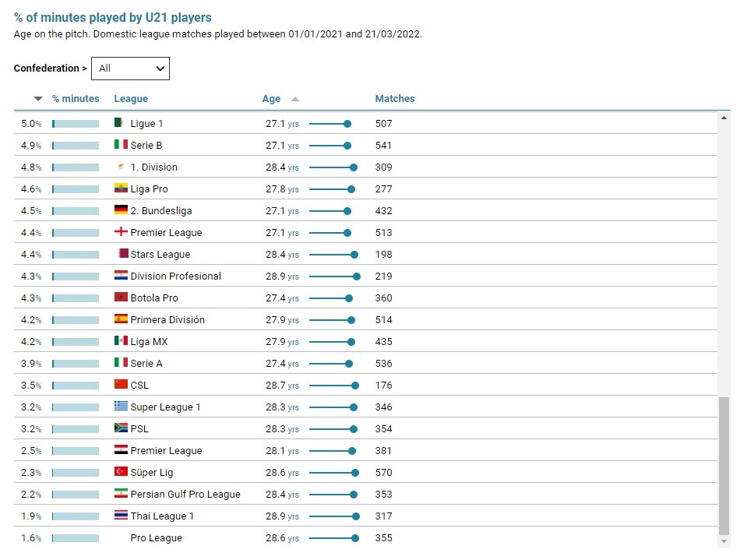Screen dimensions: 740x560
Task: Click the Spain flag beside Primera División
Action: coord(121,319)
